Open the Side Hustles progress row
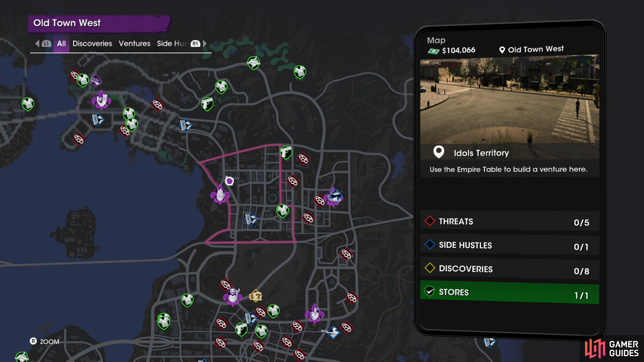 click(509, 245)
